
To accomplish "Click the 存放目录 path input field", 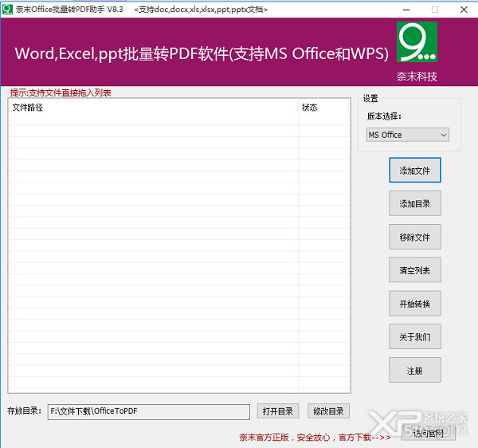I will [149, 411].
